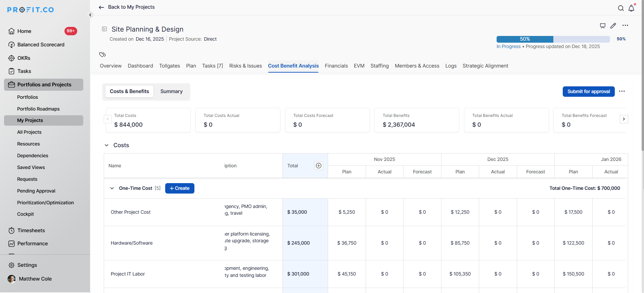The image size is (644, 293).
Task: Click the pencil edit project icon
Action: point(613,26)
